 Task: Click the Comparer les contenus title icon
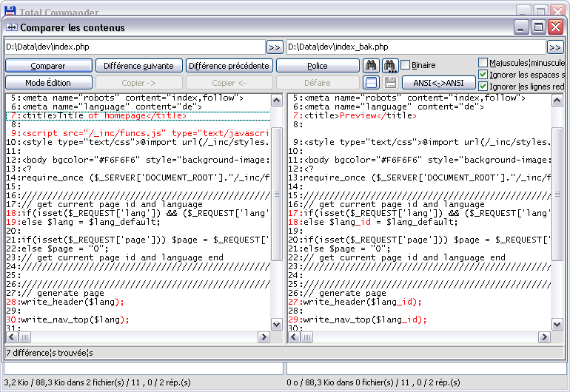12,27
